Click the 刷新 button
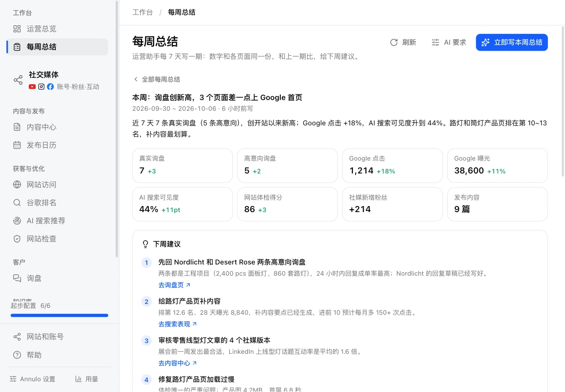This screenshot has width=565, height=392. pyautogui.click(x=403, y=43)
